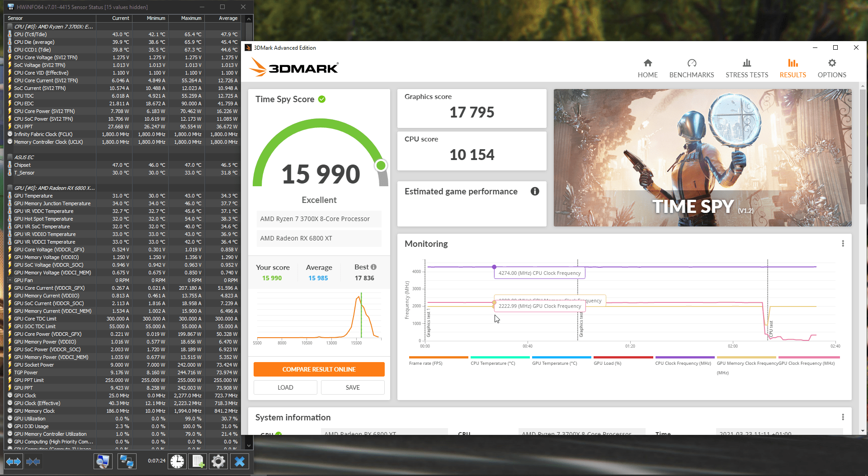
Task: Open the HWiNFO summary monitor icon
Action: coord(103,462)
